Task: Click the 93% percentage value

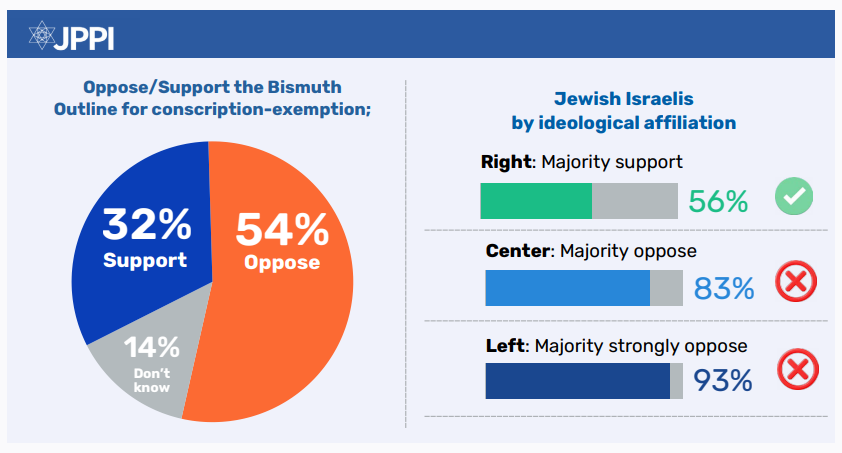Action: pos(722,381)
